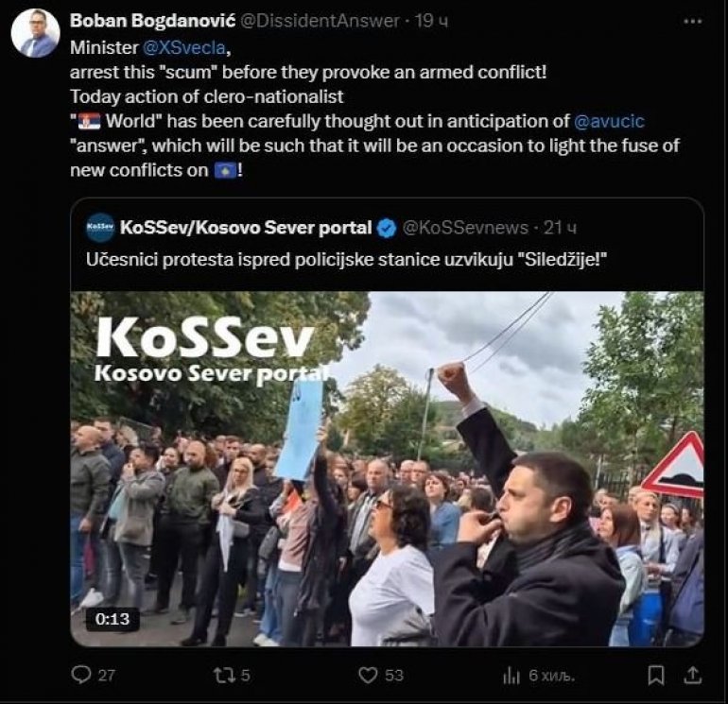Like the tweet with the heart icon
The width and height of the screenshot is (728, 704).
coord(368,675)
